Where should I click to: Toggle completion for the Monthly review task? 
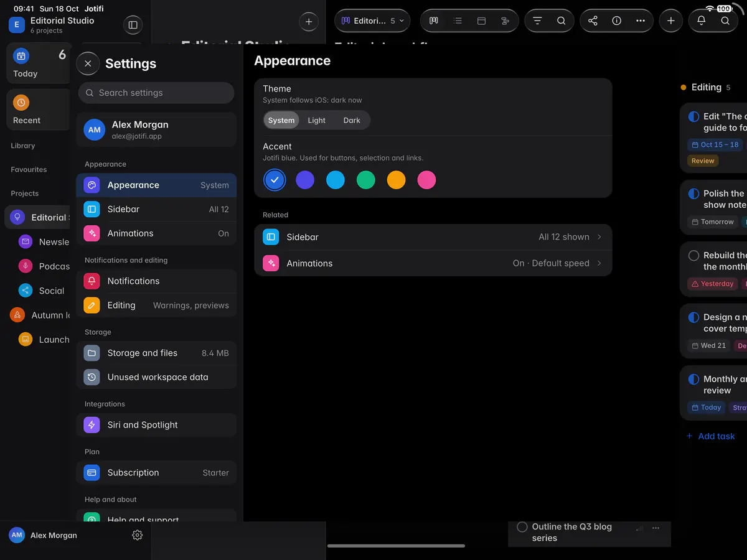(x=693, y=379)
